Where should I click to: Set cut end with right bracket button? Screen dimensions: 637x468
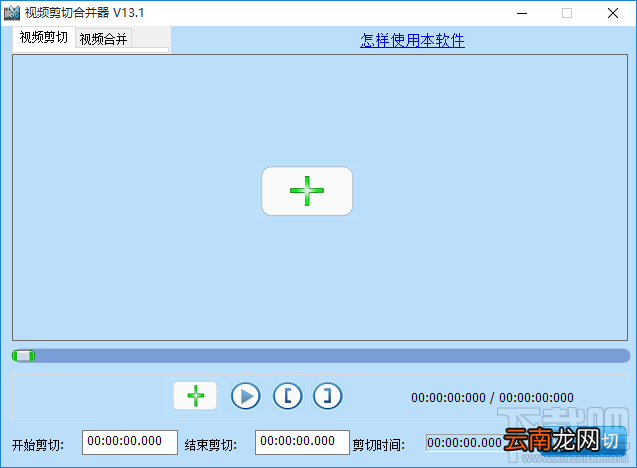pos(327,396)
